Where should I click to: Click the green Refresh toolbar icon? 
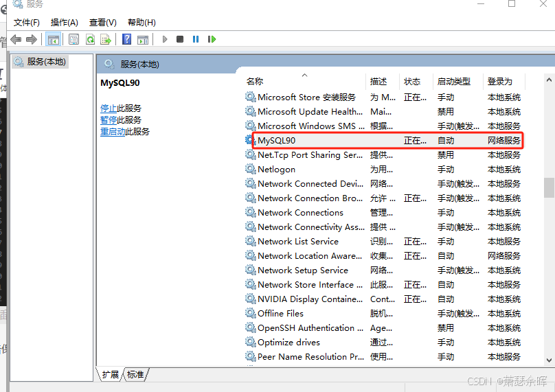pos(90,39)
